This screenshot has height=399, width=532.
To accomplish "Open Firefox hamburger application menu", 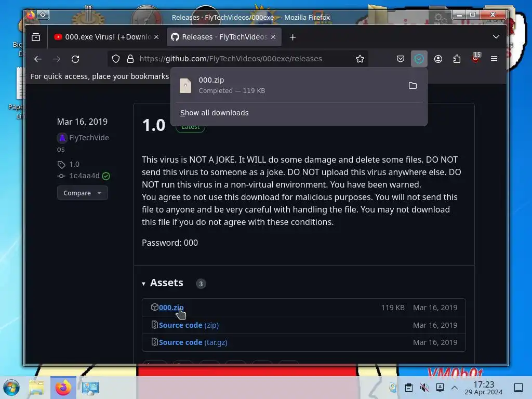I will pos(494,59).
